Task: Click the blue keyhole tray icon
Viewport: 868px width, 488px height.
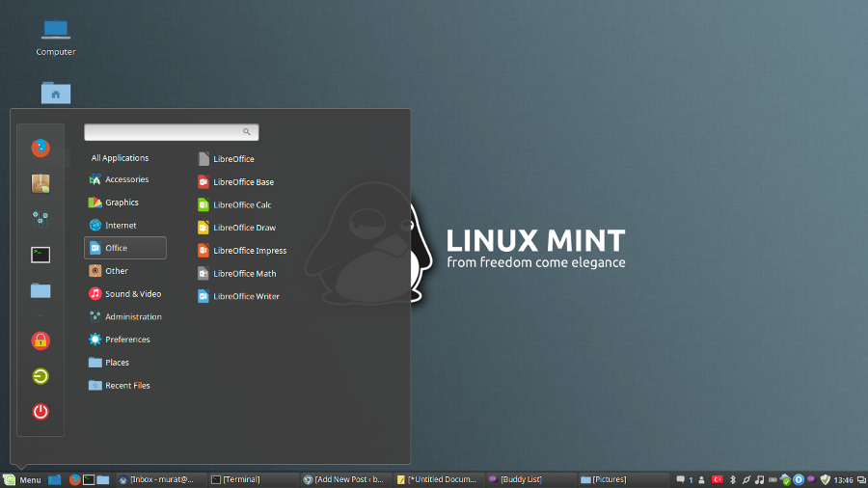Action: (x=799, y=479)
